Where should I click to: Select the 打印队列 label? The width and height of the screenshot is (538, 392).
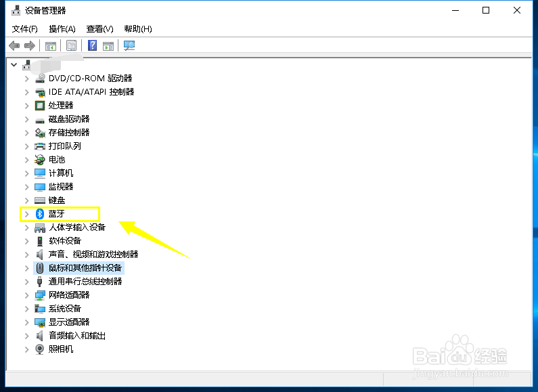click(x=65, y=146)
